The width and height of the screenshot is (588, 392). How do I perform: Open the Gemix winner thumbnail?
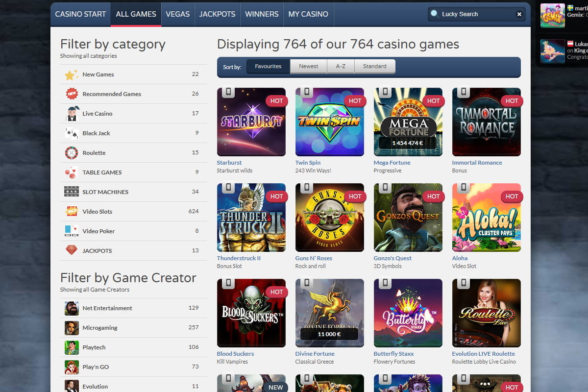(x=553, y=16)
